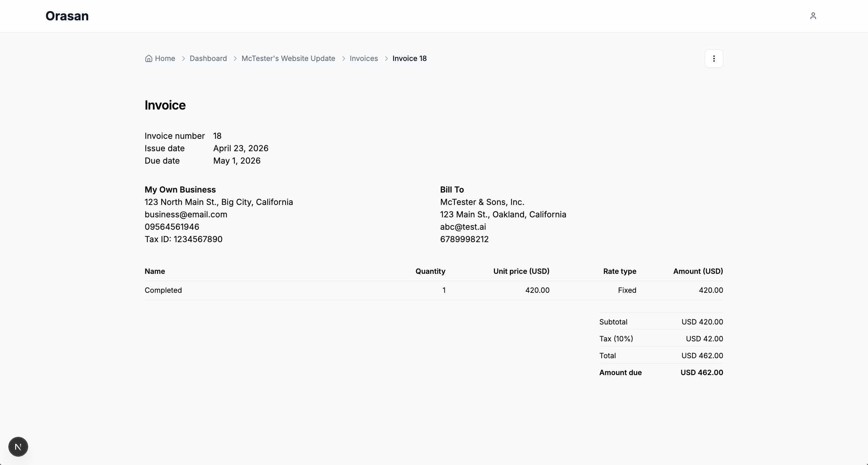This screenshot has height=465, width=868.
Task: Click the Next.js dev tools badge
Action: click(x=18, y=447)
